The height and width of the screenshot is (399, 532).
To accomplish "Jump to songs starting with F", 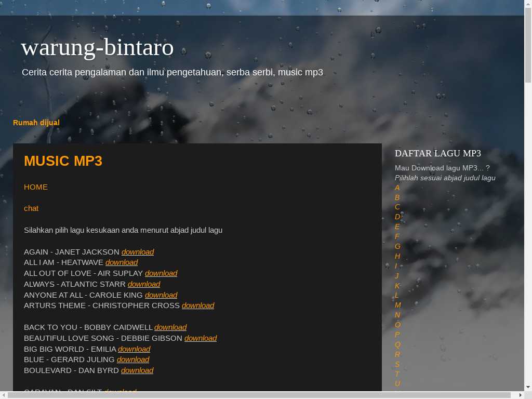I will [397, 236].
